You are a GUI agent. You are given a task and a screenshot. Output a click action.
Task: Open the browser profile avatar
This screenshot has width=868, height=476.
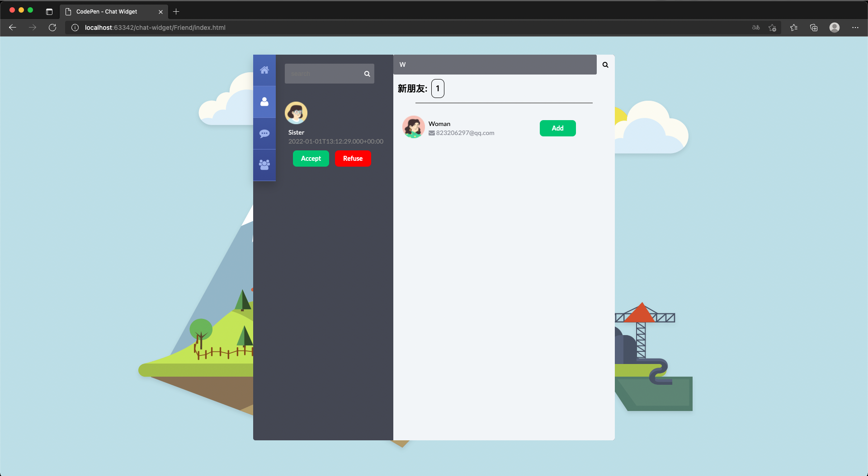pos(834,28)
